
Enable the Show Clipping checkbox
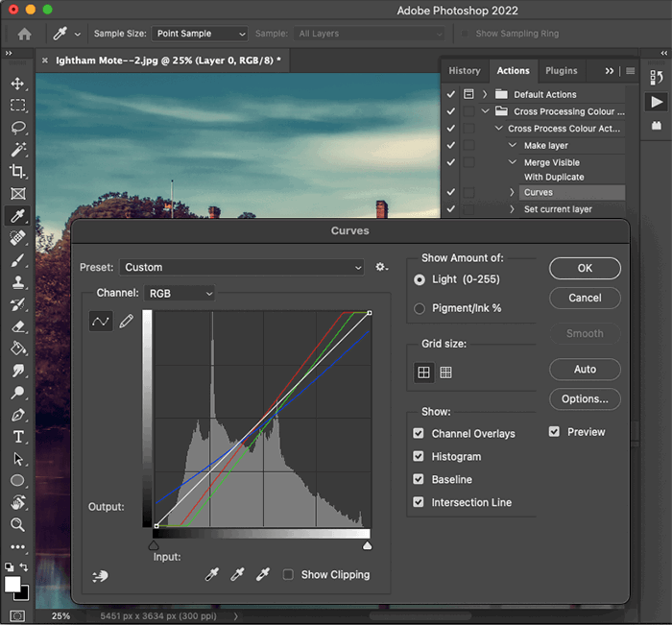click(x=288, y=575)
